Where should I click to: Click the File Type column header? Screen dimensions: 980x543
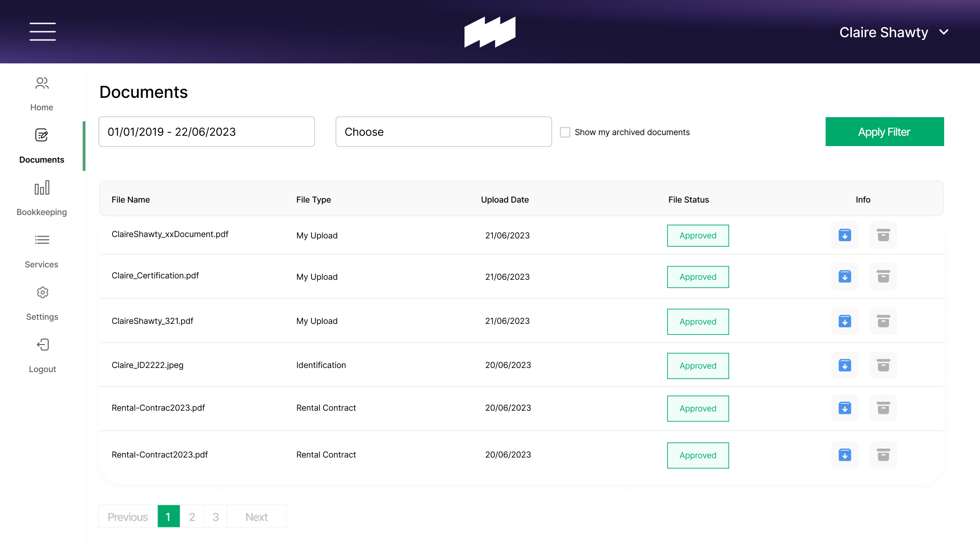[x=313, y=200]
